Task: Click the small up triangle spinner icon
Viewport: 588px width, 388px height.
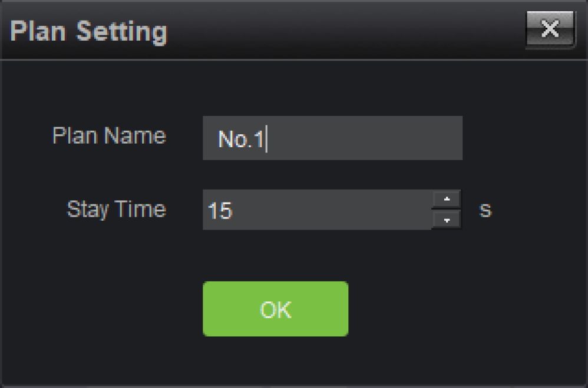Action: click(x=447, y=199)
